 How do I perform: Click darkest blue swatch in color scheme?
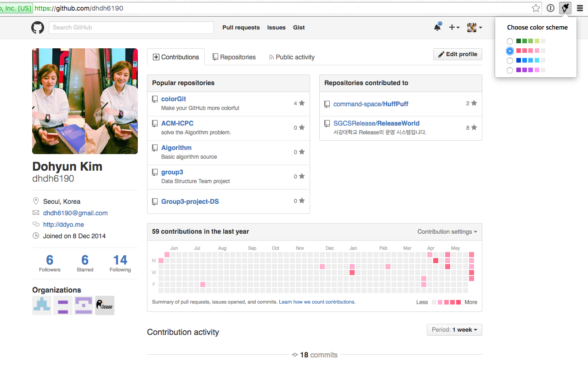coord(519,60)
